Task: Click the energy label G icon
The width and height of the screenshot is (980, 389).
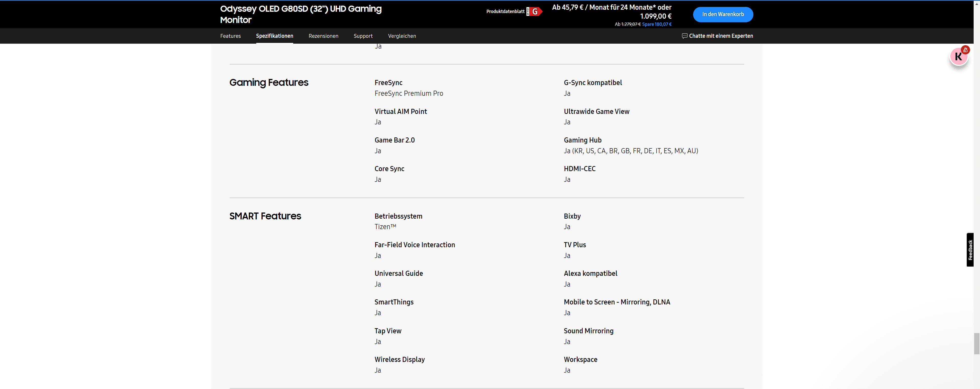Action: (x=534, y=12)
